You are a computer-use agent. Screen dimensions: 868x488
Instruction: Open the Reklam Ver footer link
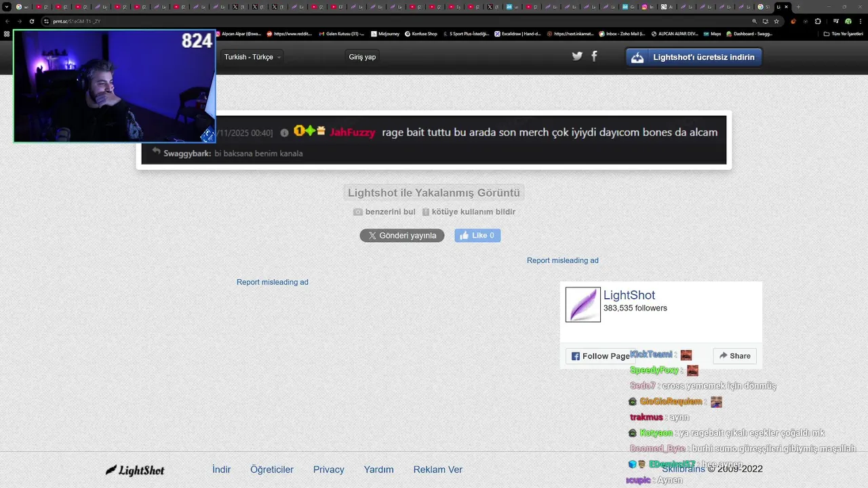438,470
